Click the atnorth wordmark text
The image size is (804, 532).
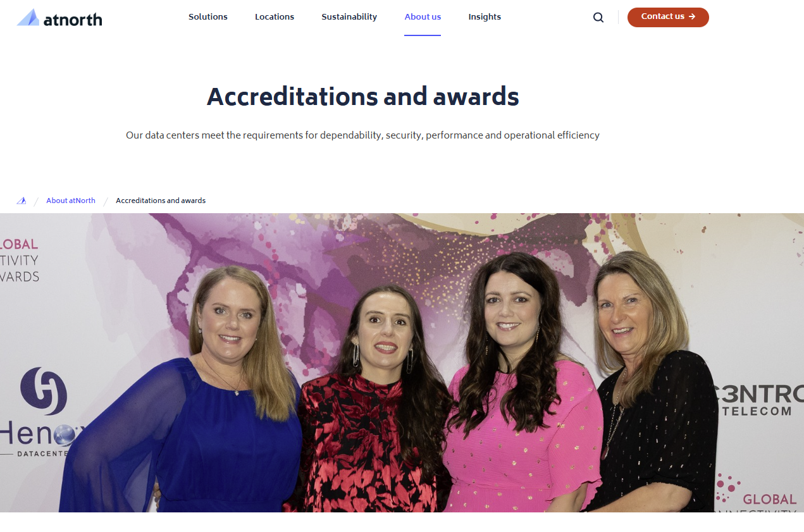(73, 20)
